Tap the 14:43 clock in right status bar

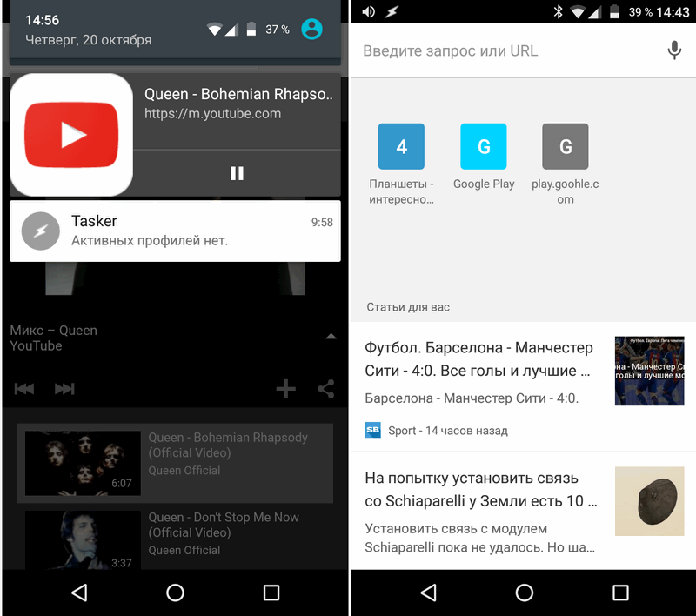point(673,12)
